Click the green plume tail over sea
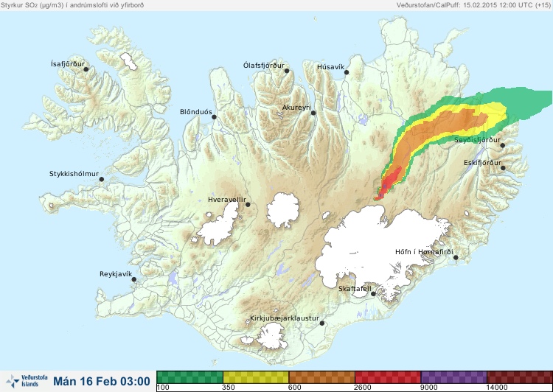 click(526, 102)
